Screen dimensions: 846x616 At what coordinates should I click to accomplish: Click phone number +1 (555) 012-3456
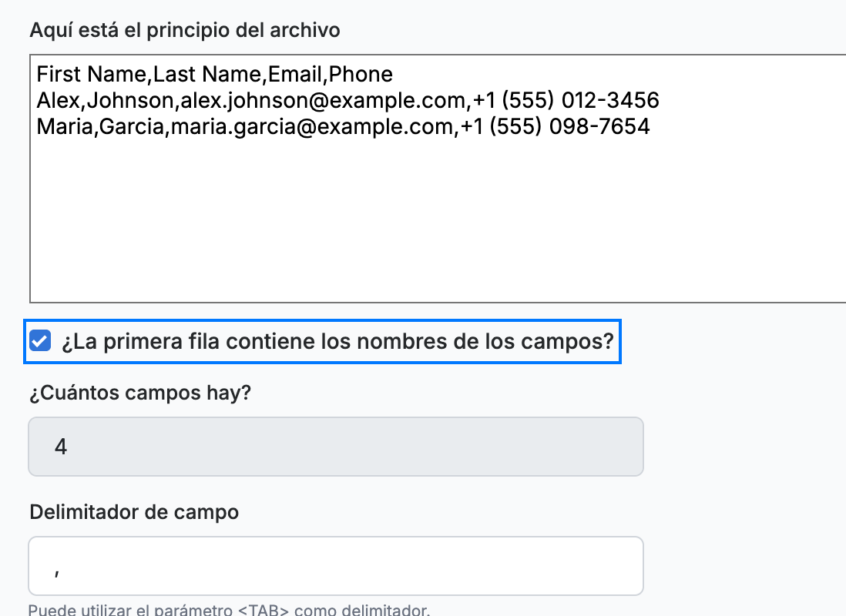pos(566,100)
